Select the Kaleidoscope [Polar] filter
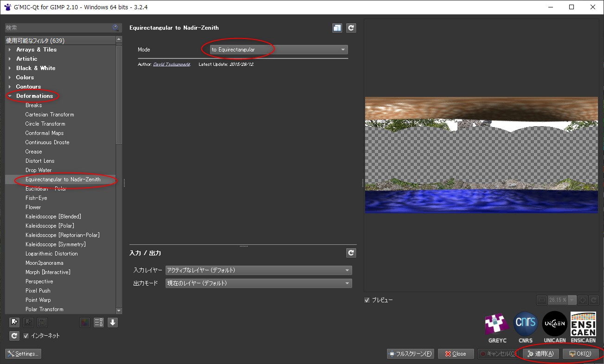604x364 pixels. click(x=50, y=226)
